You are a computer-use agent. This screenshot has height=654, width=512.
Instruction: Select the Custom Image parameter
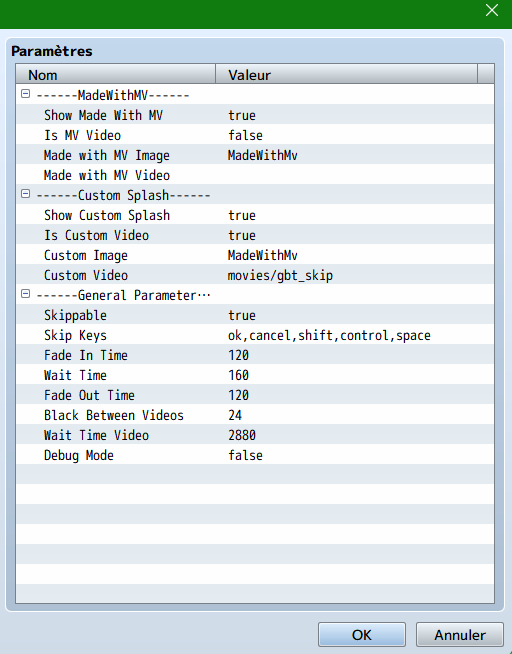tap(255, 255)
